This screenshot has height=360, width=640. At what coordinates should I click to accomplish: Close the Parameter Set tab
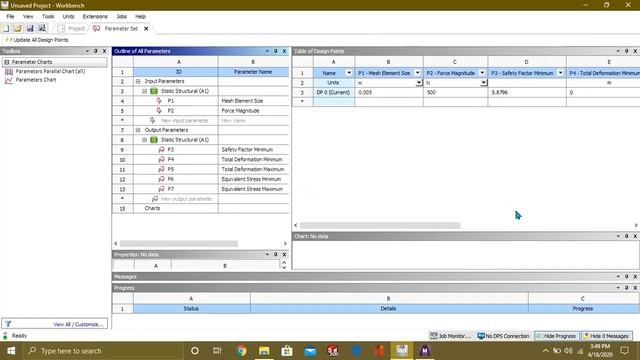click(x=146, y=29)
